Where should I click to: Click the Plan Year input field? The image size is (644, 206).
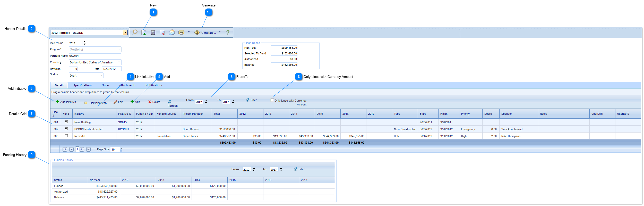tap(75, 43)
